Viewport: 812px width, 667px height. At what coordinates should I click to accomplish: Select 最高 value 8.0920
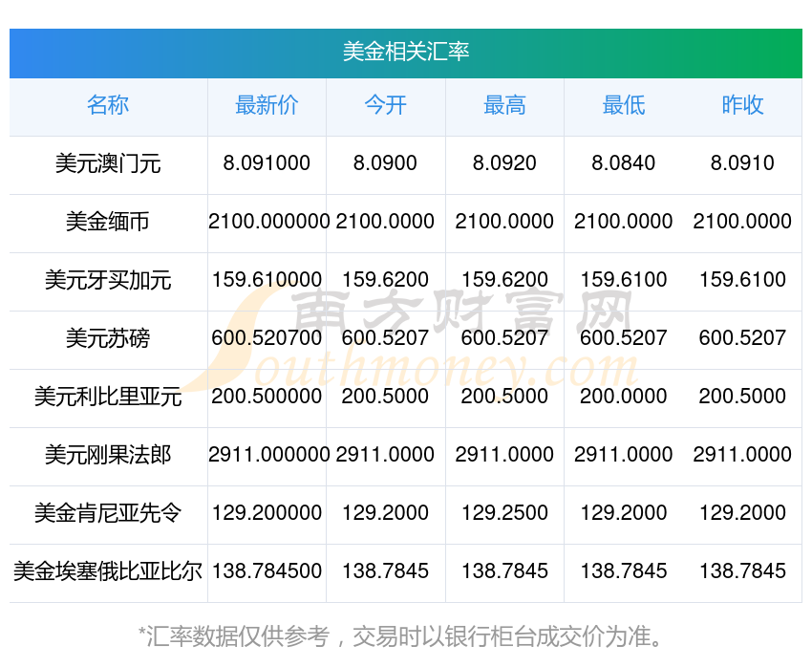coord(504,163)
